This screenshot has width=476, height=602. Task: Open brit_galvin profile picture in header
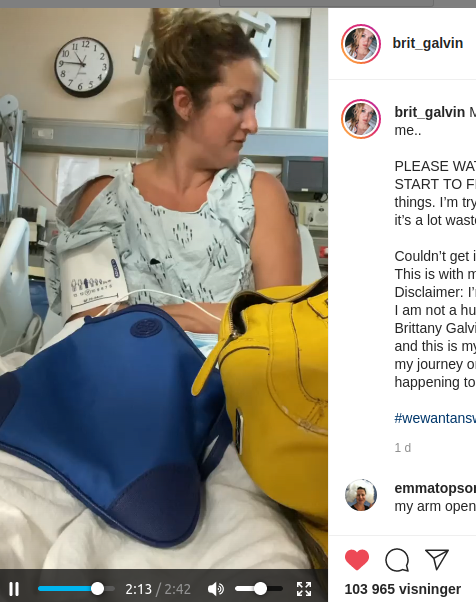point(361,44)
